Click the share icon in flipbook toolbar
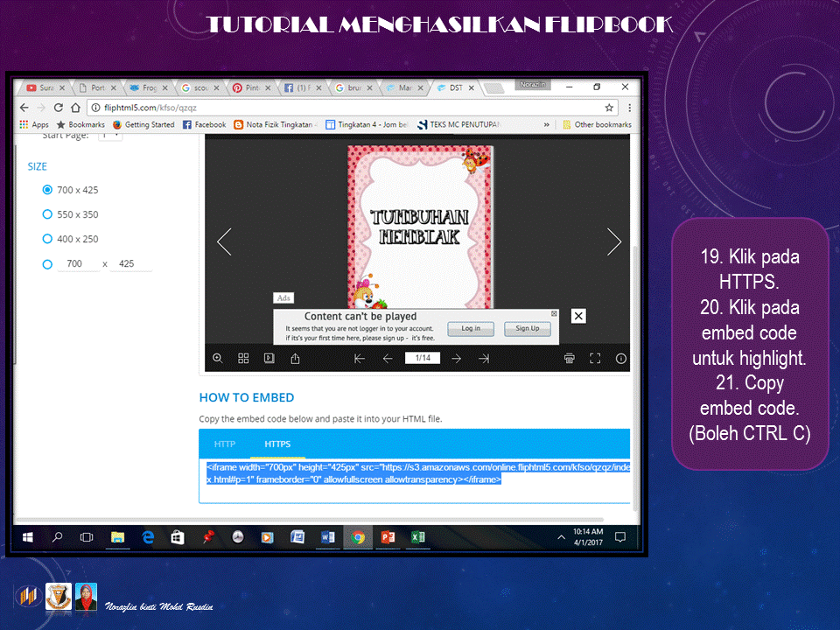The image size is (840, 630). pyautogui.click(x=295, y=359)
